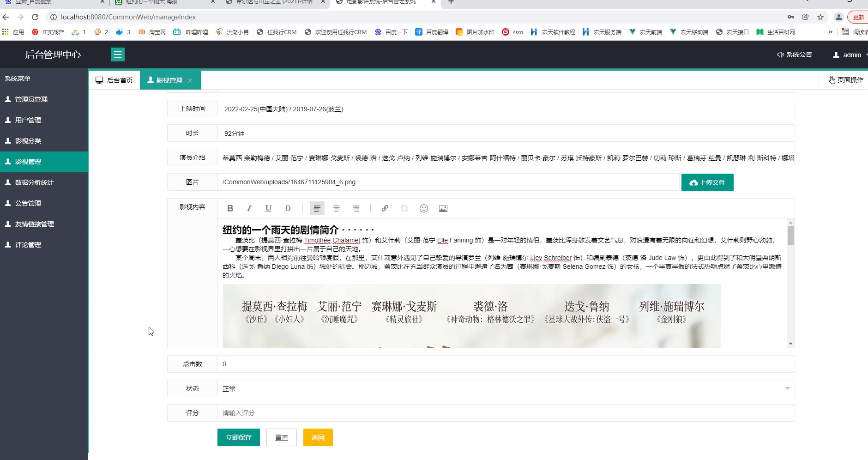This screenshot has height=460, width=868.
Task: Open the browser profile icon
Action: coord(839,17)
